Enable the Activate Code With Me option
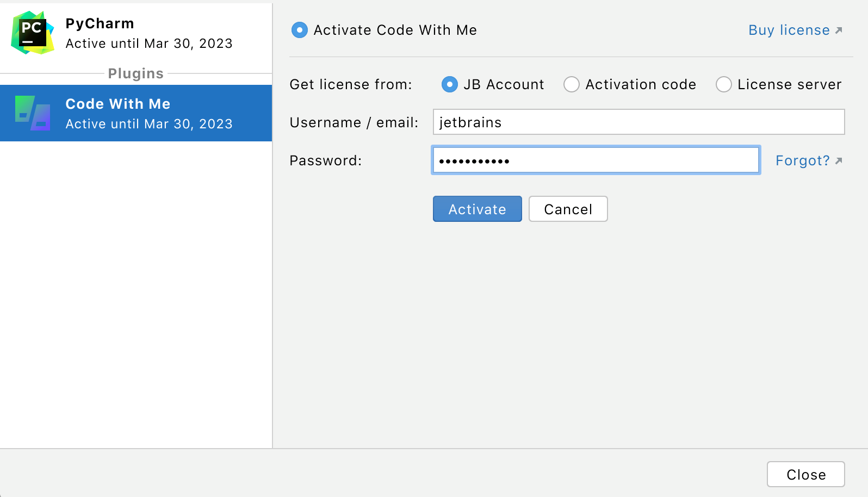The width and height of the screenshot is (868, 497). click(x=299, y=30)
